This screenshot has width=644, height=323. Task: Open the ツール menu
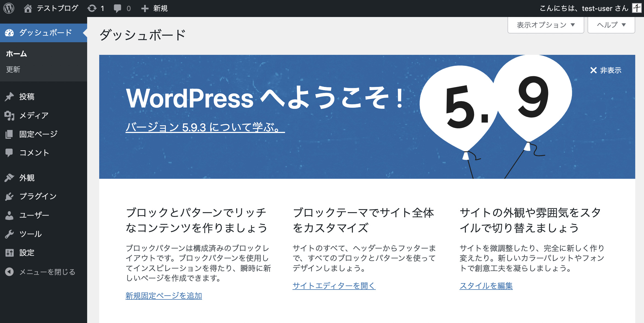44,234
